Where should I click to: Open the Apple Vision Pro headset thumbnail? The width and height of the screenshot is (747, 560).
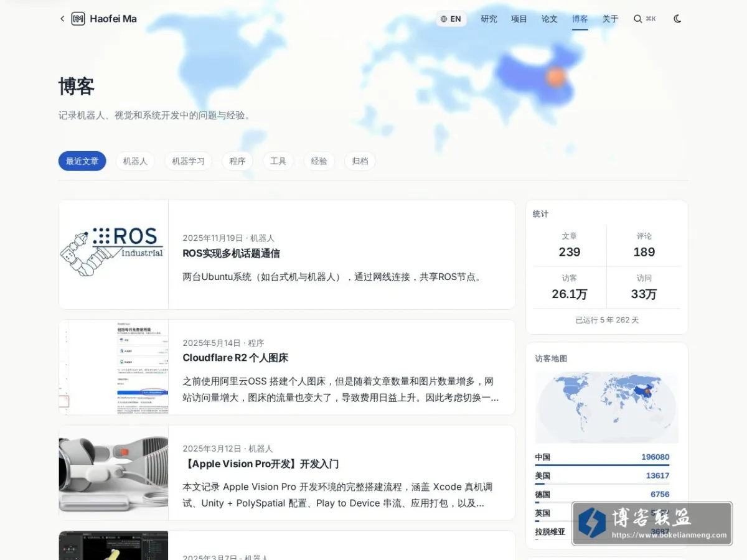tap(113, 473)
